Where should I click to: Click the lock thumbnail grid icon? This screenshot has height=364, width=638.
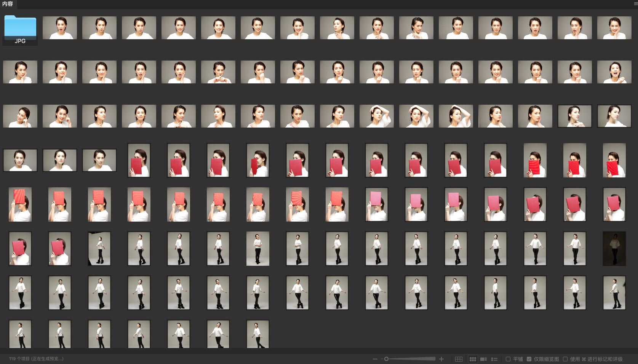click(459, 359)
